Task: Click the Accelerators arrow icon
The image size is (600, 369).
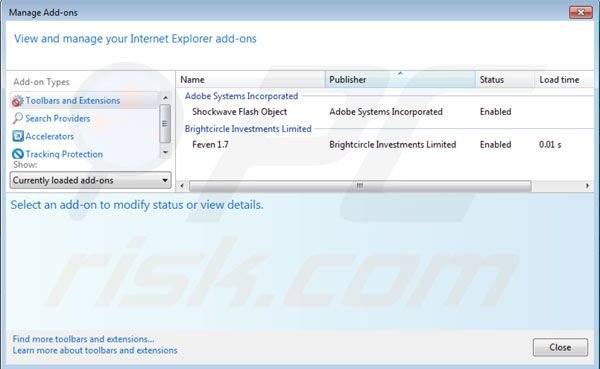Action: 18,136
